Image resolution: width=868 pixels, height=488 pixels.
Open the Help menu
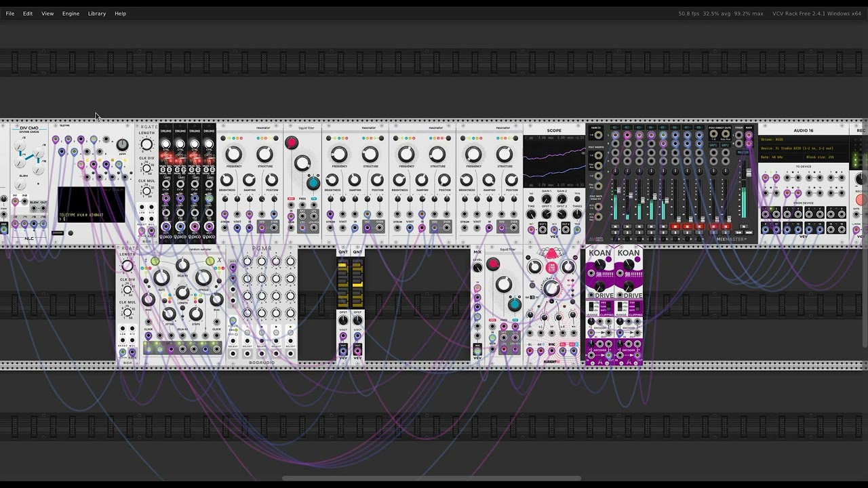[x=120, y=14]
